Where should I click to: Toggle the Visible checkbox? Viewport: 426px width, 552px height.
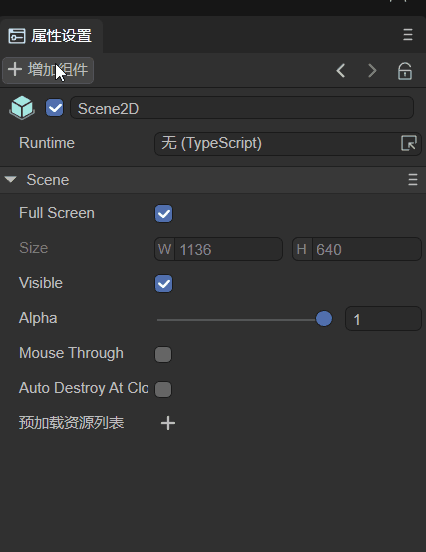pos(163,283)
